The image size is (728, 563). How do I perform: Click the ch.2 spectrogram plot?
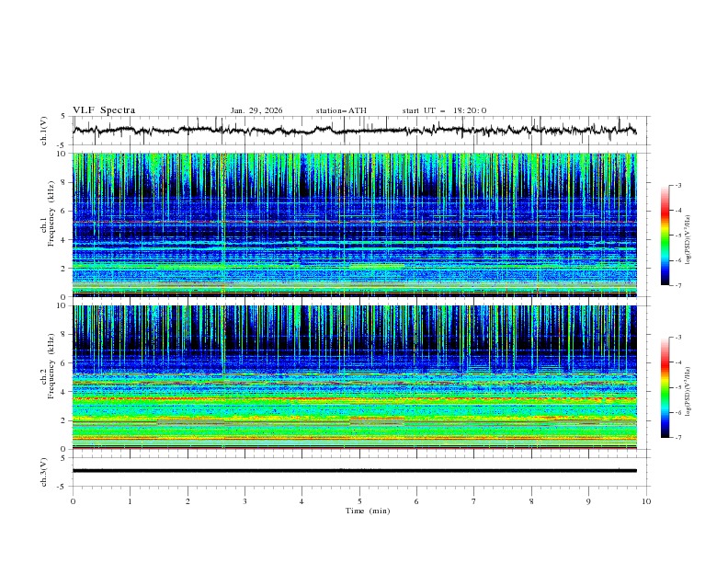[x=359, y=377]
